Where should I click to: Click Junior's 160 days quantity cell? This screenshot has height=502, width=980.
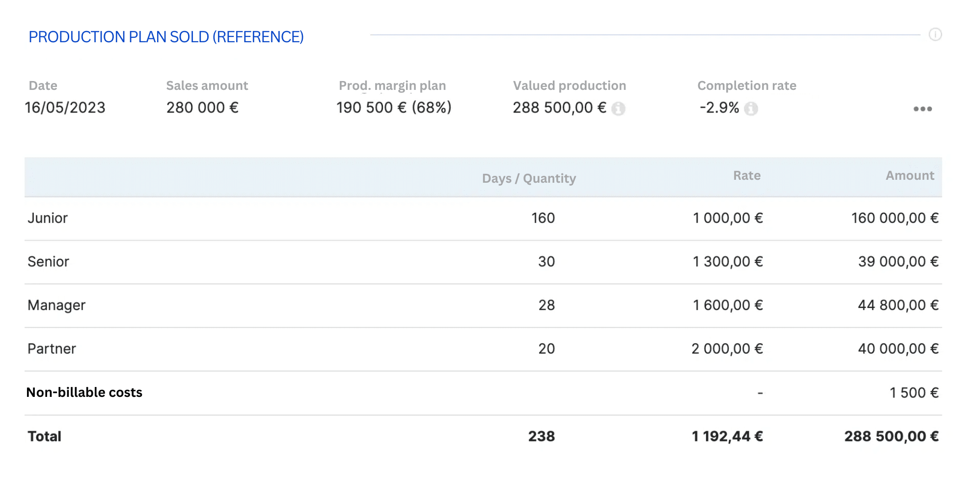tap(543, 218)
